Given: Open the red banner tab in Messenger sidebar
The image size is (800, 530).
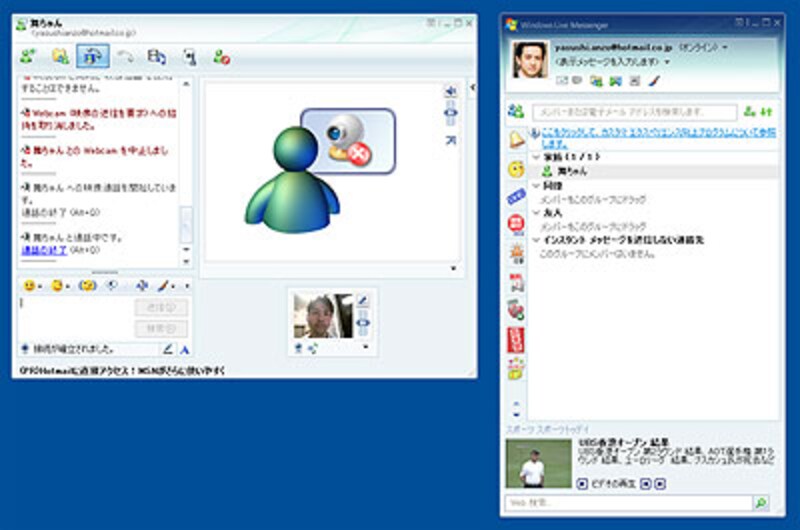Looking at the screenshot, I should [516, 340].
